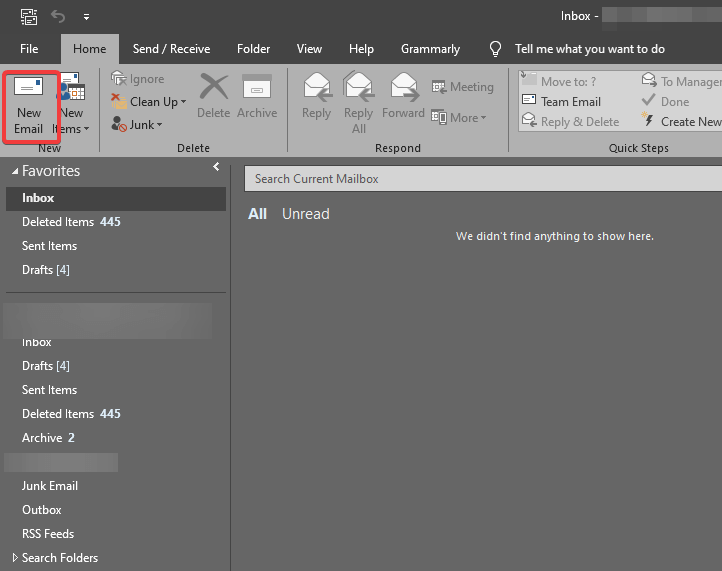Click the Archive icon

(x=257, y=87)
